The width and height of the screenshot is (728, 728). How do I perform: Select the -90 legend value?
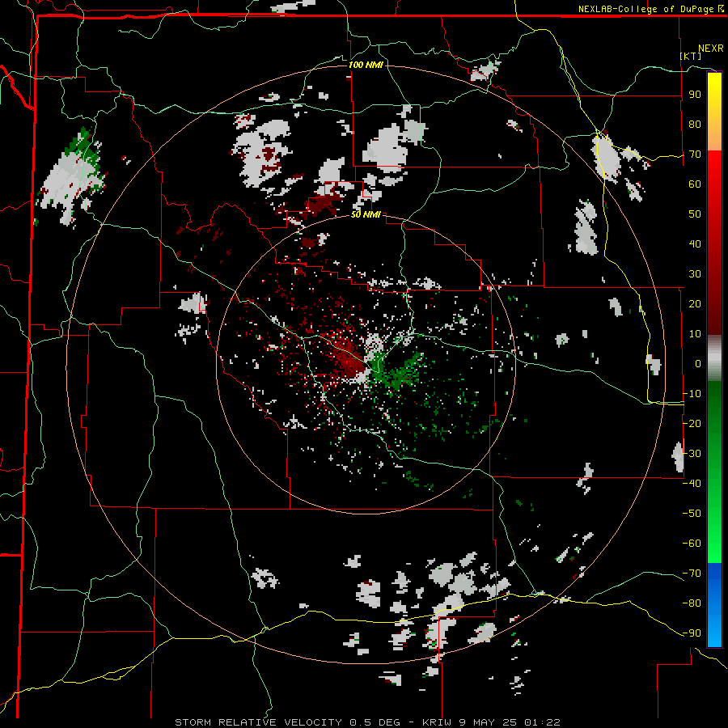point(692,633)
